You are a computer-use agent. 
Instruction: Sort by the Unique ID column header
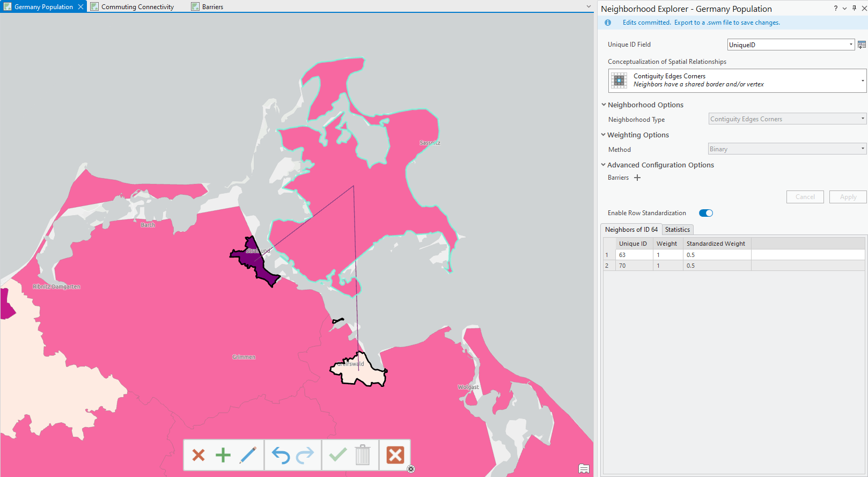pos(633,244)
